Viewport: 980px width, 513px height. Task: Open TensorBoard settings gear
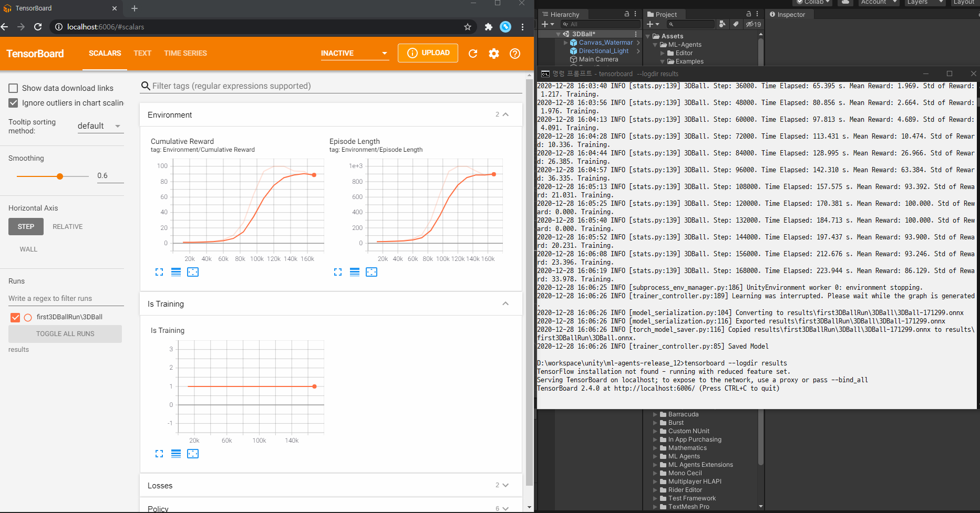click(x=494, y=53)
